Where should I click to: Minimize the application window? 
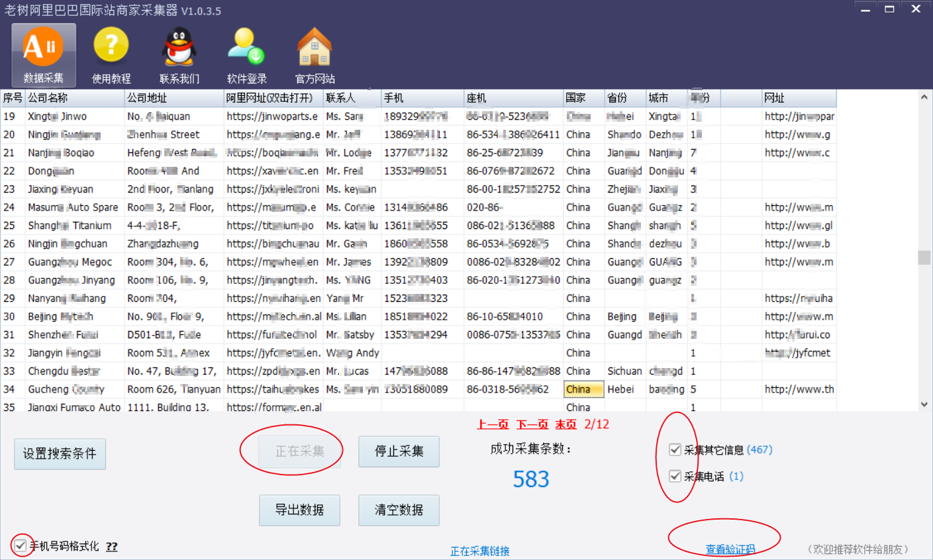(865, 9)
